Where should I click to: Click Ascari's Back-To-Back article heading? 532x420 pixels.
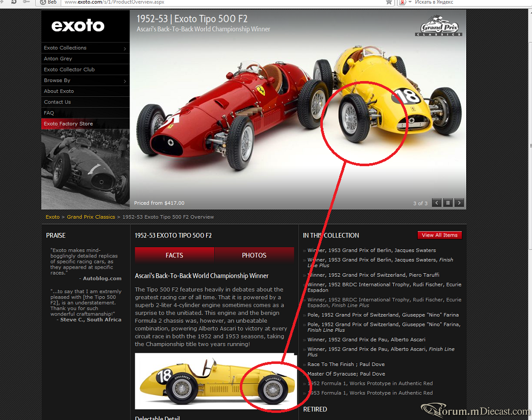(201, 276)
